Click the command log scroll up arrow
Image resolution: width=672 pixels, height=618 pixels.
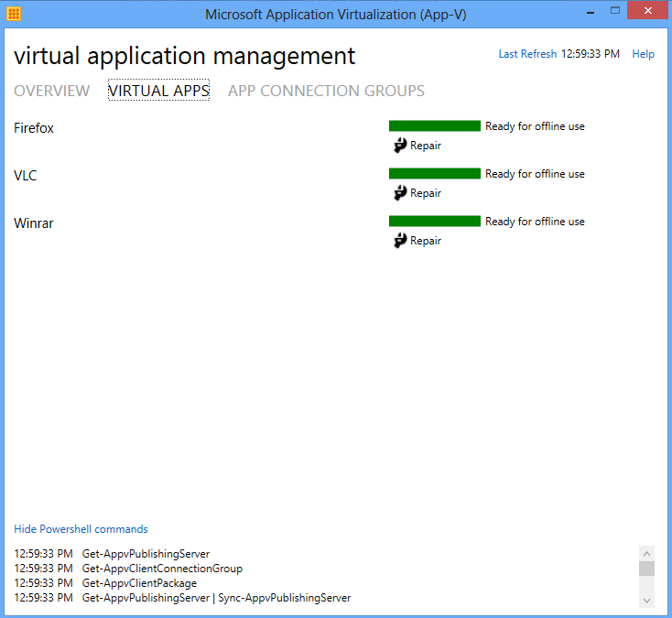point(646,553)
